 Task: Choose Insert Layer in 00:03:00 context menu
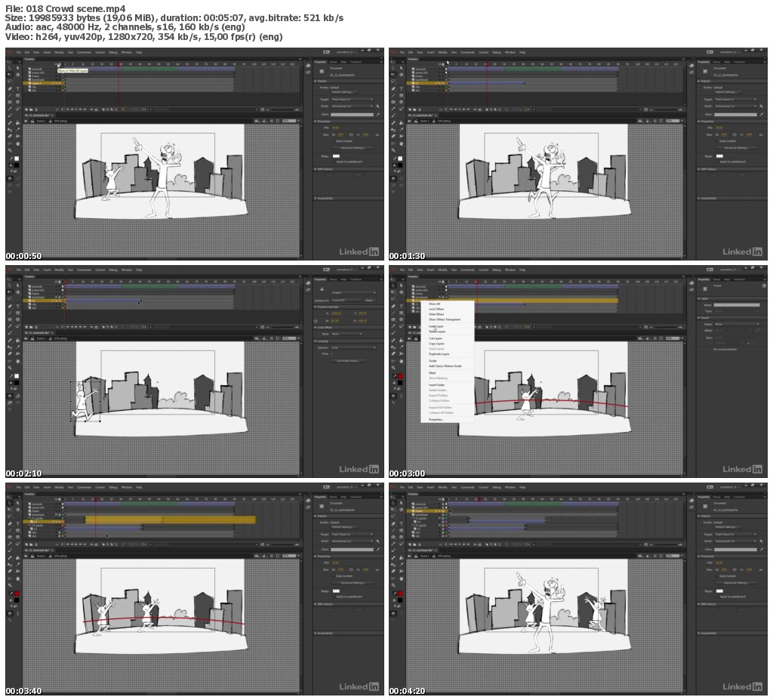click(436, 326)
